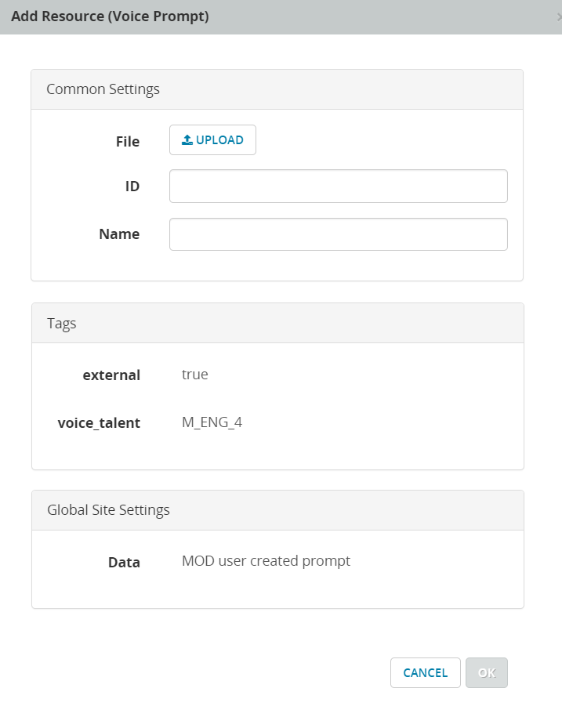Select the Common Settings panel header
The height and width of the screenshot is (728, 562).
pyautogui.click(x=103, y=89)
